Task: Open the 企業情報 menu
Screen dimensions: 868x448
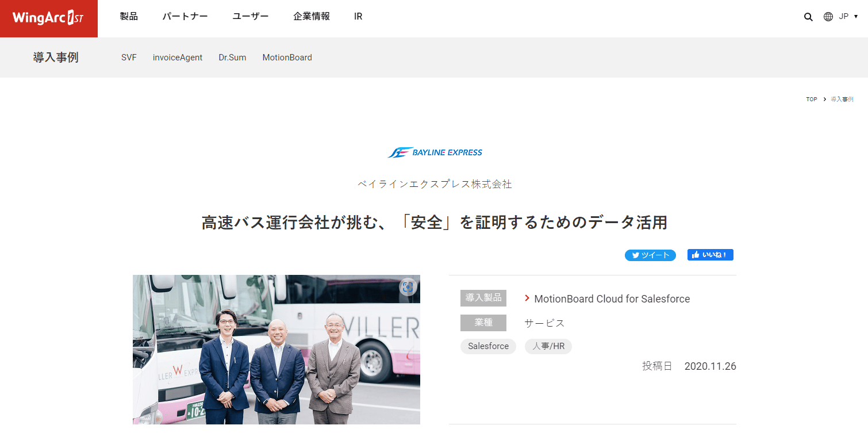Action: point(312,17)
